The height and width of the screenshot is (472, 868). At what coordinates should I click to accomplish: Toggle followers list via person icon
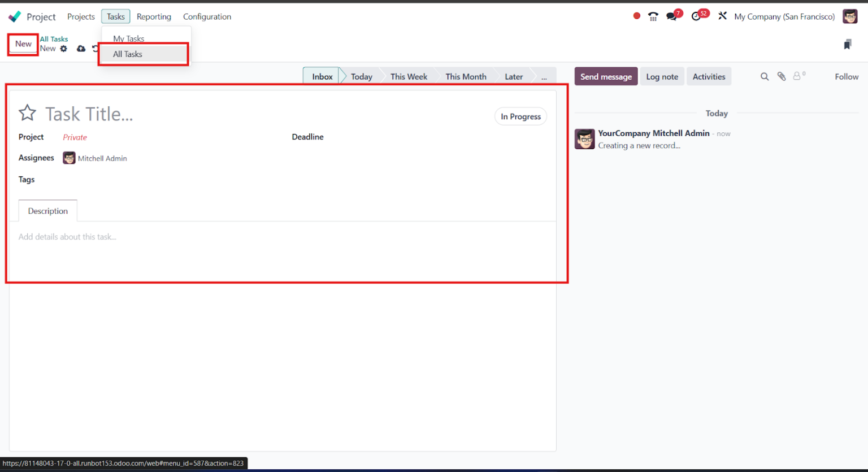click(797, 76)
